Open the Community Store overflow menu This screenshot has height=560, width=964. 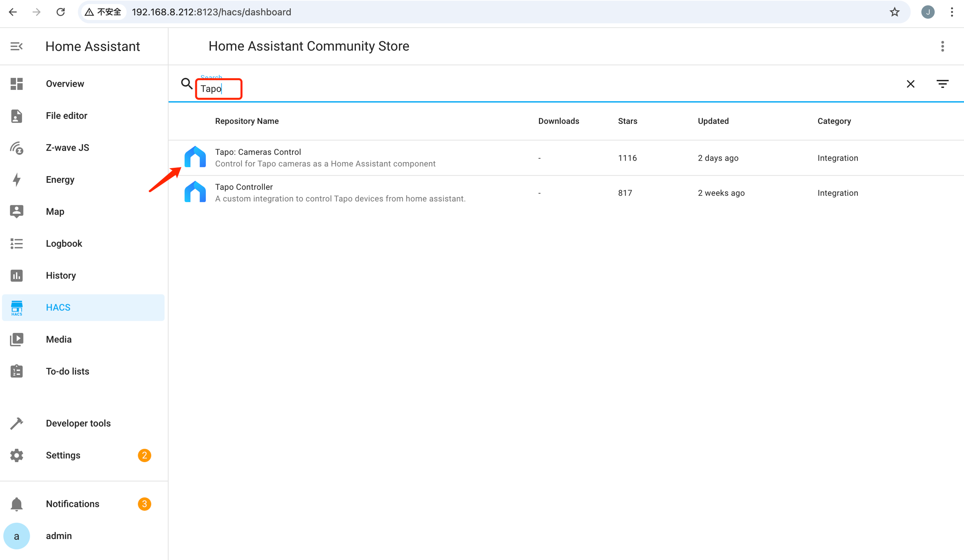point(942,46)
